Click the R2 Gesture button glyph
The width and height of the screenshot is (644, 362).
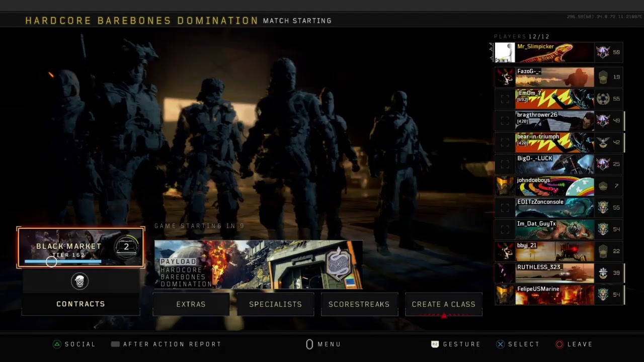(435, 344)
